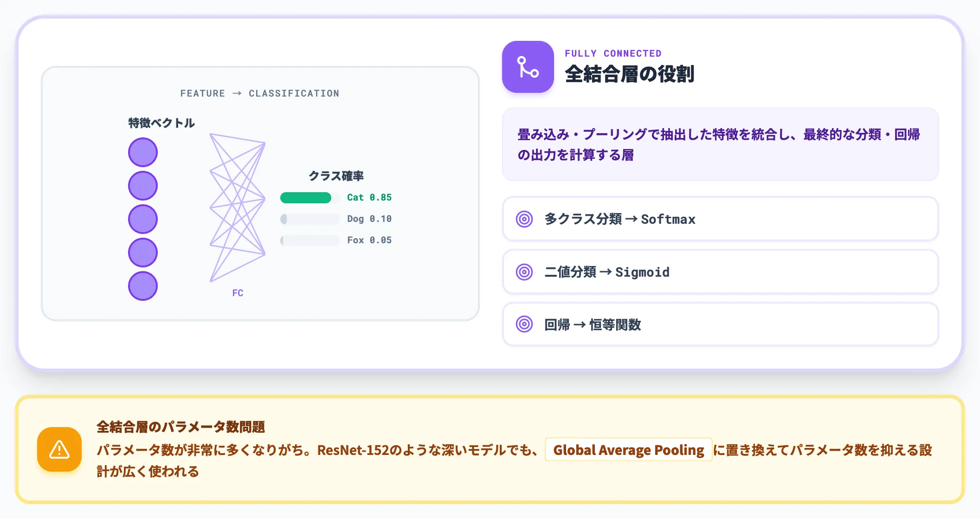Click the 全結合層の役割 heading
The image size is (980, 519).
coord(629,74)
